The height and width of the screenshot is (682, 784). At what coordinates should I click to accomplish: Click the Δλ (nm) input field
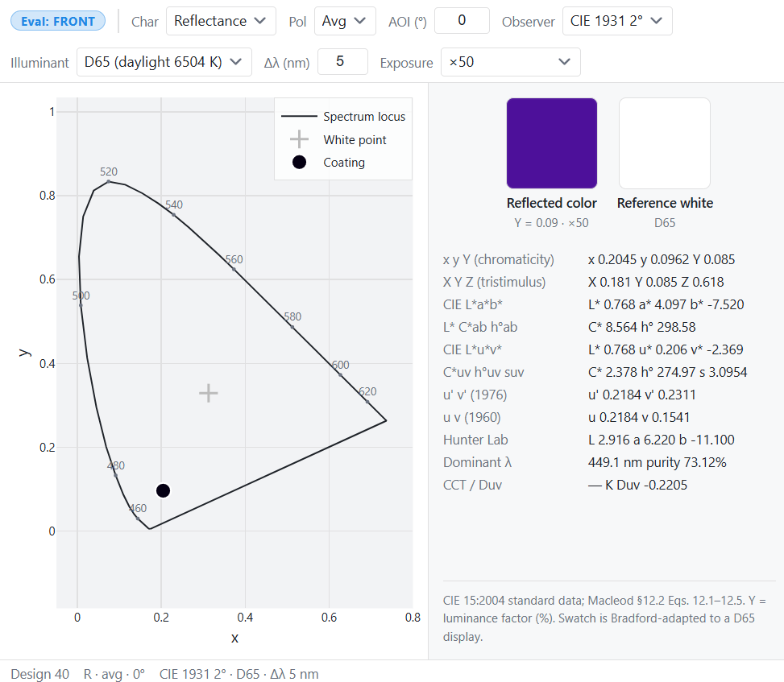click(342, 61)
